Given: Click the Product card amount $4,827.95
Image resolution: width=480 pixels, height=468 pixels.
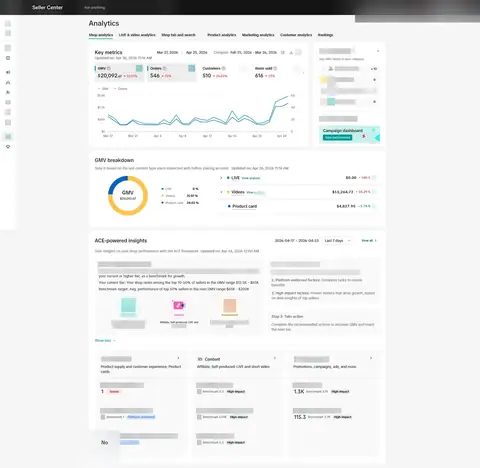Looking at the screenshot, I should coord(346,206).
